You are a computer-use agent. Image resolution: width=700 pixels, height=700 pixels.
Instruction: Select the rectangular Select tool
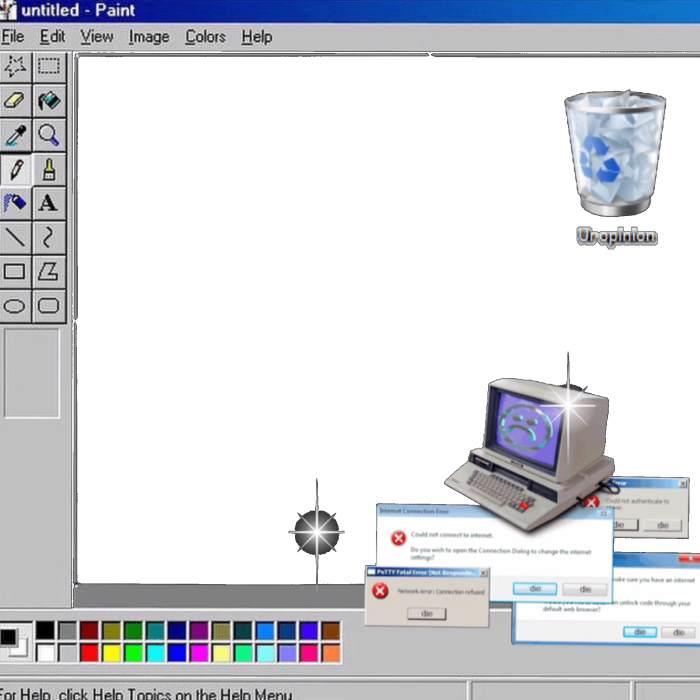pos(49,67)
